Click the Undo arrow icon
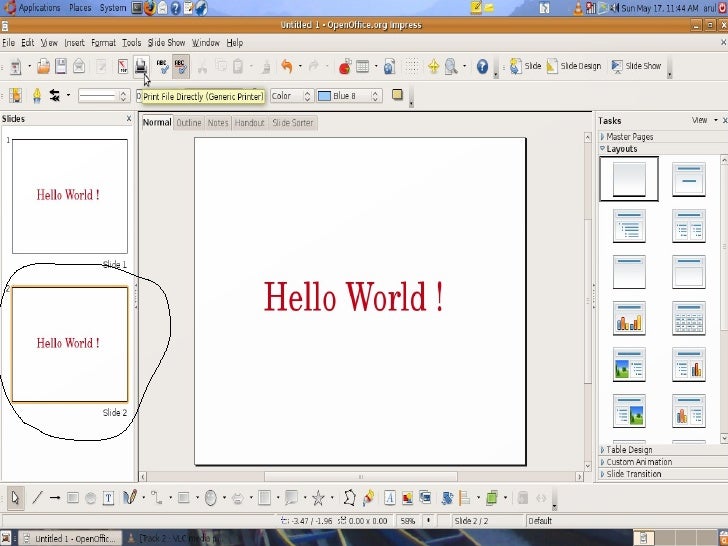Screen dimensions: 728x546 tap(287, 66)
